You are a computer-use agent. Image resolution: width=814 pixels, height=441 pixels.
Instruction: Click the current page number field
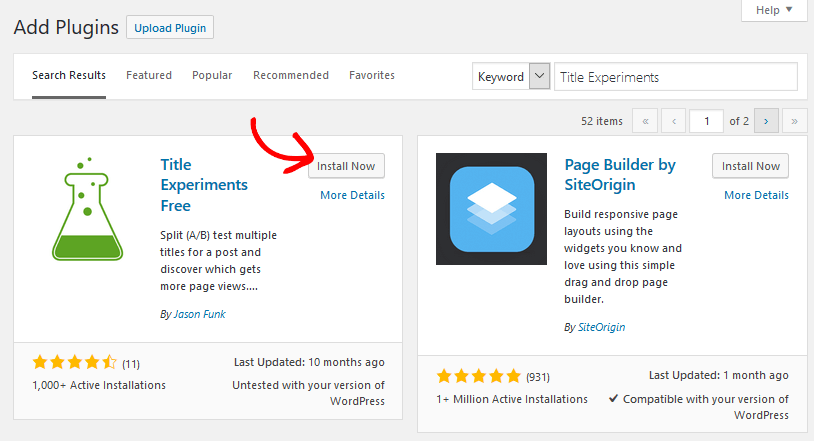coord(707,121)
